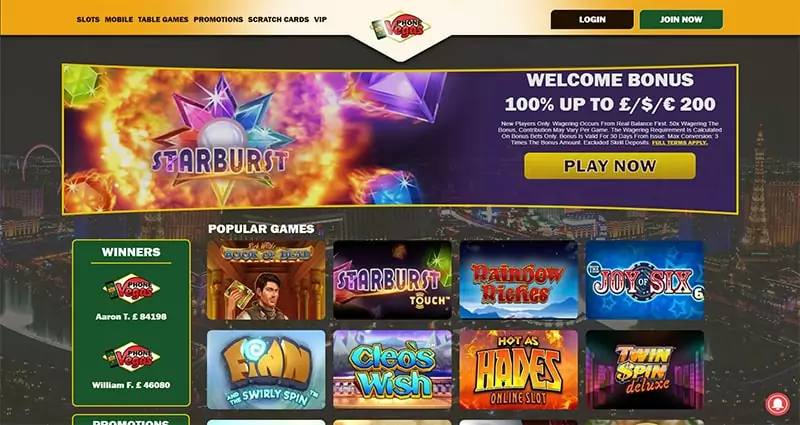Screen dimensions: 800x425
Task: Launch the Book of Dead game
Action: pyautogui.click(x=266, y=280)
